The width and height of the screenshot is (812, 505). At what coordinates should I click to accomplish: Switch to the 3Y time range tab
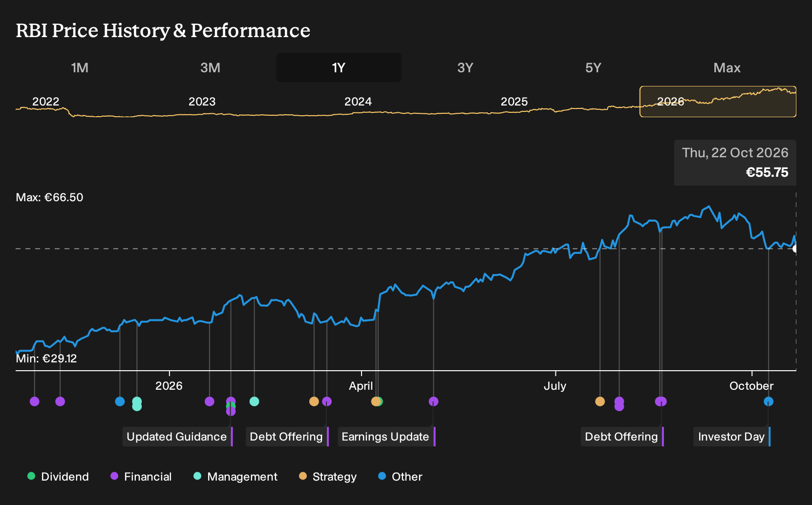pyautogui.click(x=465, y=67)
